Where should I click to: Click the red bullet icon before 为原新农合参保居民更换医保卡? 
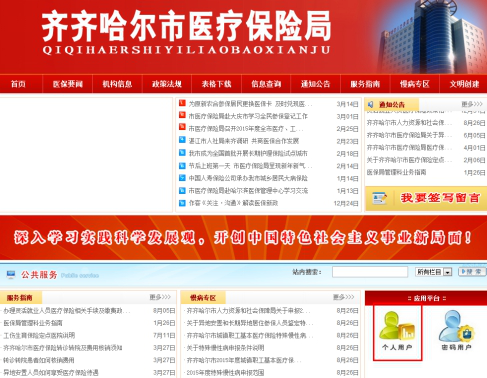[x=182, y=103]
